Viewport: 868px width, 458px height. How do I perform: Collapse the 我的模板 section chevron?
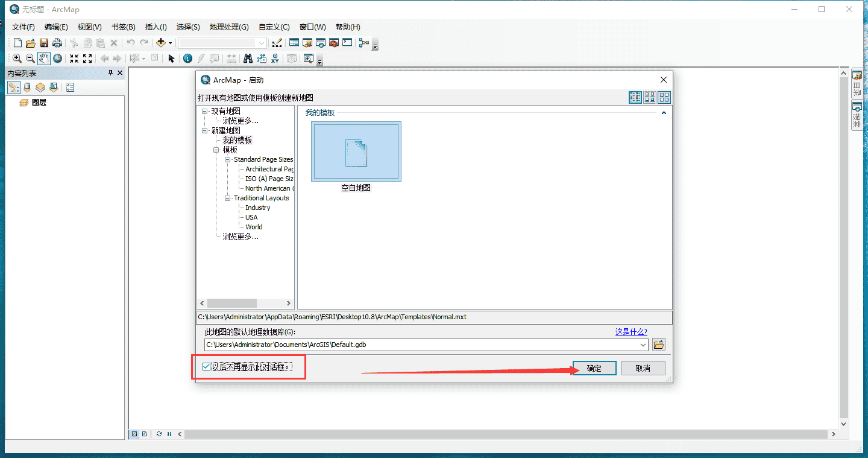point(664,113)
